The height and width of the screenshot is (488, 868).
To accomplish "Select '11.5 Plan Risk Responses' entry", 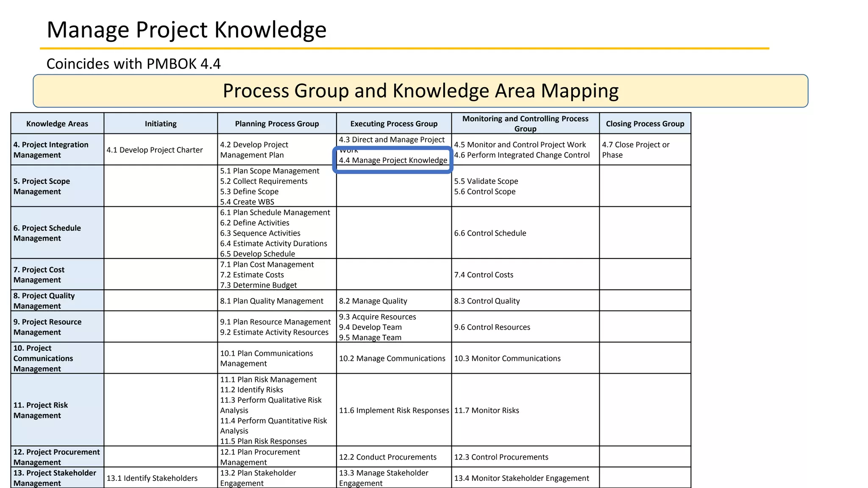I will click(263, 441).
